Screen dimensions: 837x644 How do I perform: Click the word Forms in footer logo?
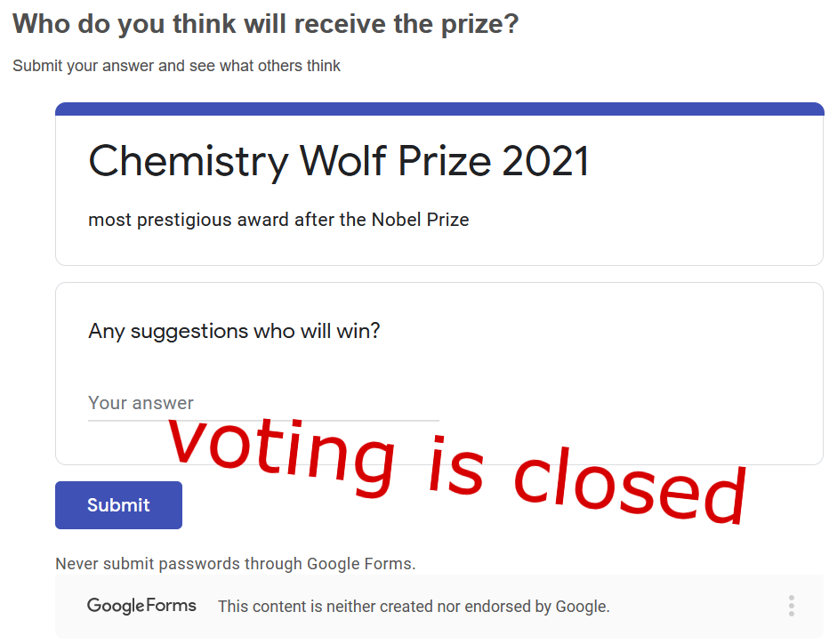[171, 605]
